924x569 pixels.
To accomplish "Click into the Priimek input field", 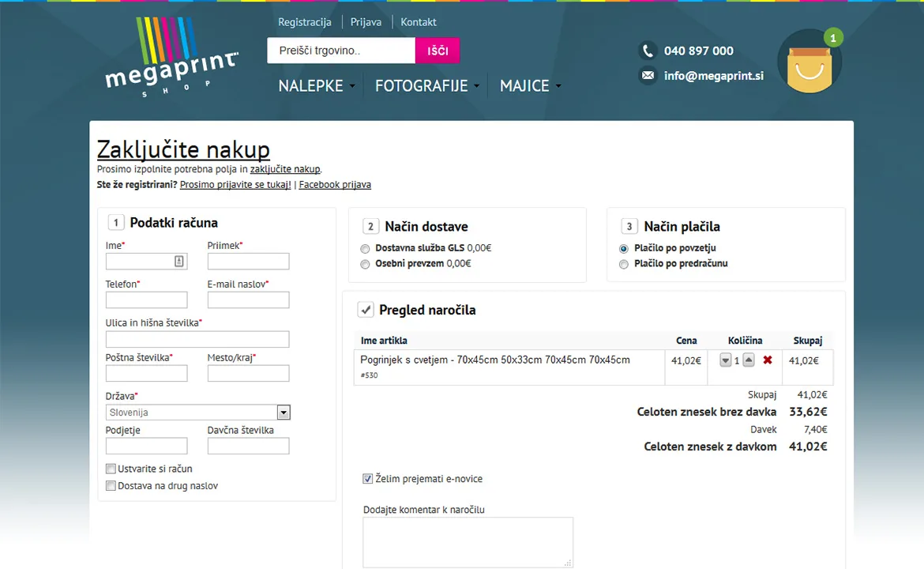I will point(248,262).
